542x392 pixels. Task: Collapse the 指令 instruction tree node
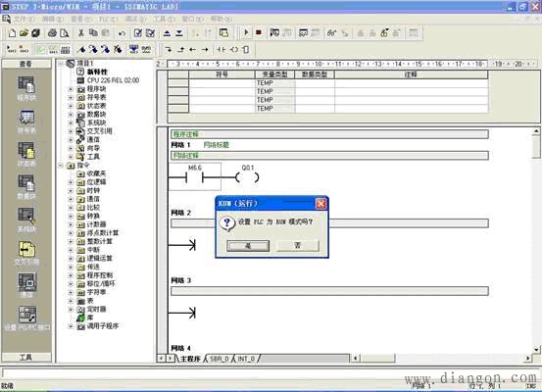[x=61, y=166]
